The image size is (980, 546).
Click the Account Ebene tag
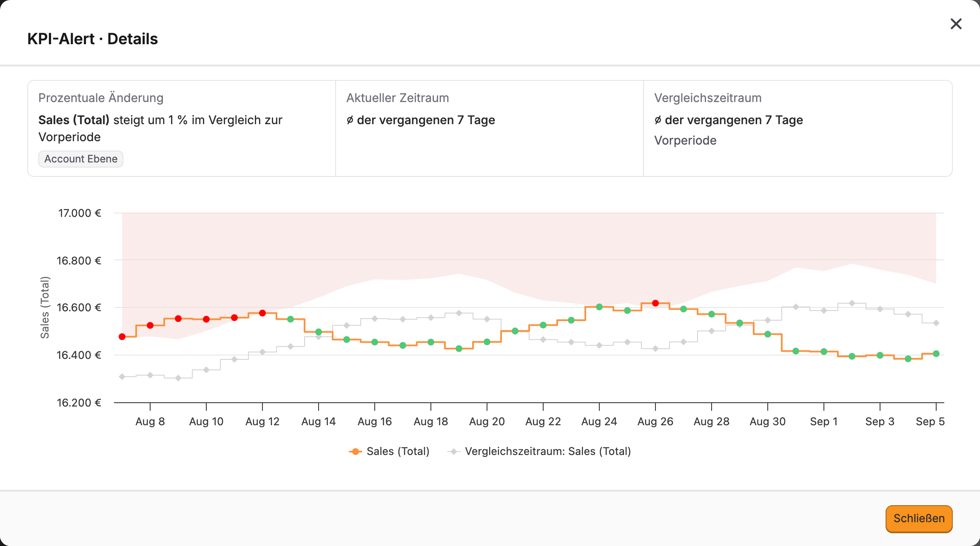pos(81,159)
